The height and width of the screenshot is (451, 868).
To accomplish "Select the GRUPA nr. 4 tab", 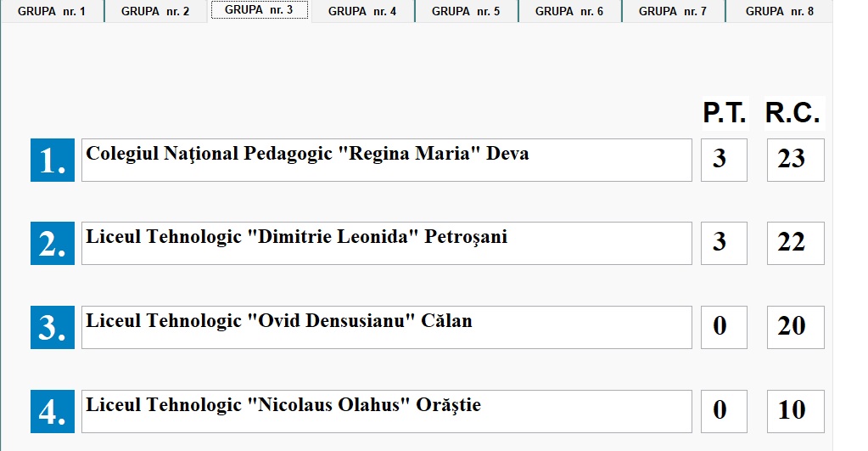I will [x=362, y=12].
